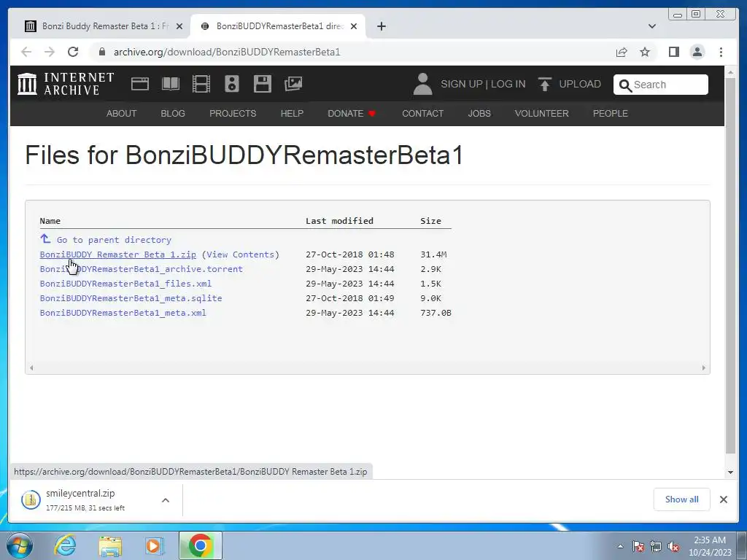The height and width of the screenshot is (560, 747).
Task: Show all downloads button
Action: pyautogui.click(x=682, y=499)
